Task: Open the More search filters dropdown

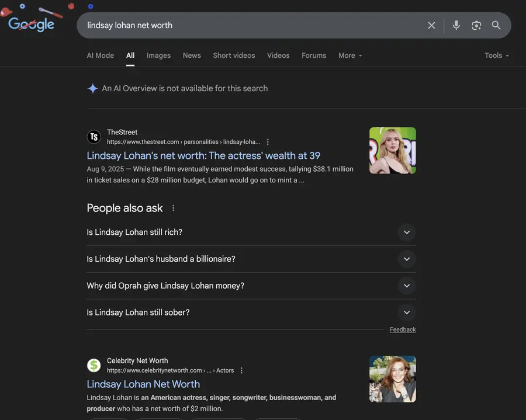Action: click(350, 55)
